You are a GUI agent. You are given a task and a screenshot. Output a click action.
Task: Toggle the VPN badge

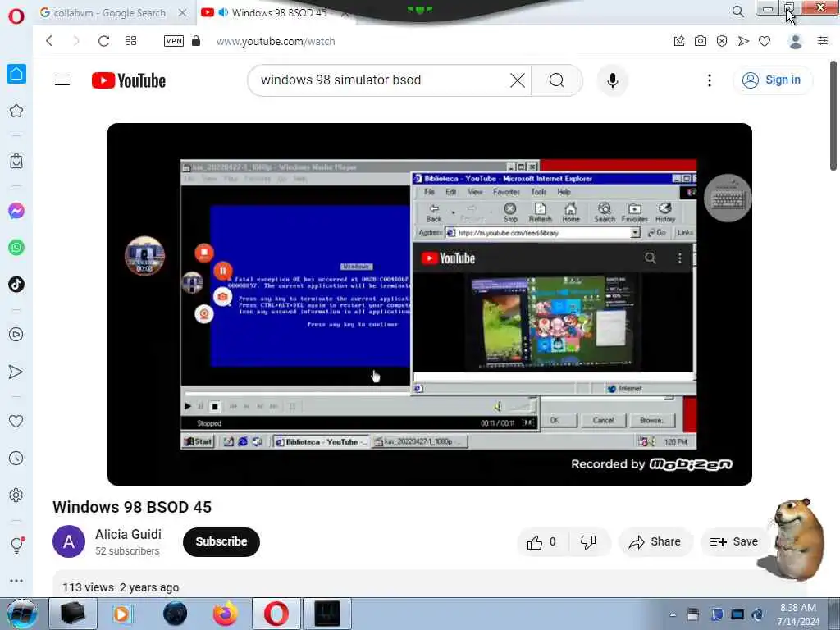tap(174, 41)
